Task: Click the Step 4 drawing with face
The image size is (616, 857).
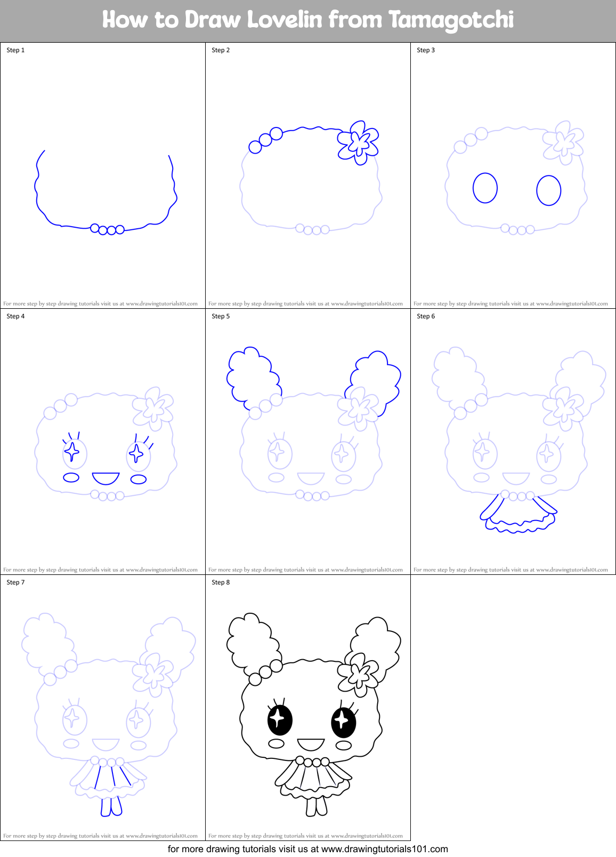Action: point(106,444)
